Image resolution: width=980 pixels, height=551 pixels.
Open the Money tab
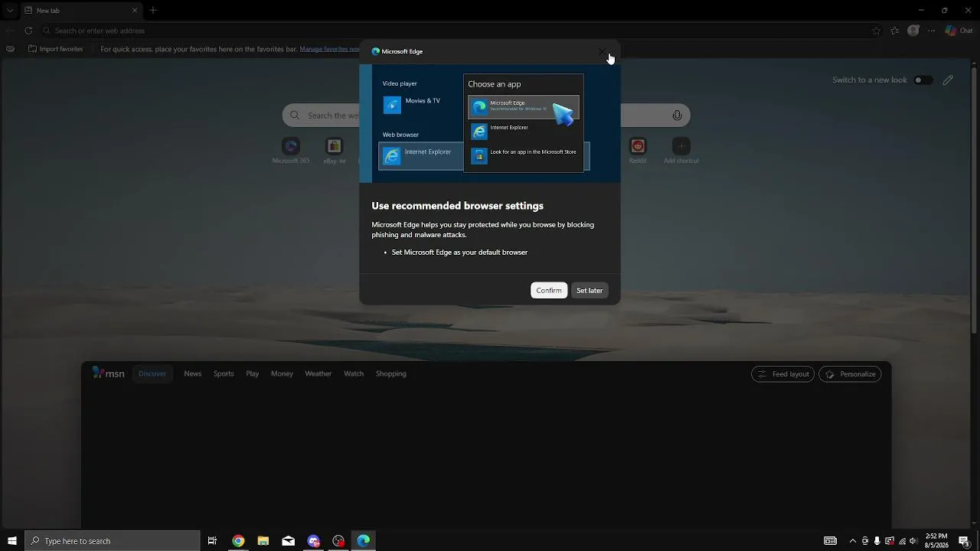282,373
